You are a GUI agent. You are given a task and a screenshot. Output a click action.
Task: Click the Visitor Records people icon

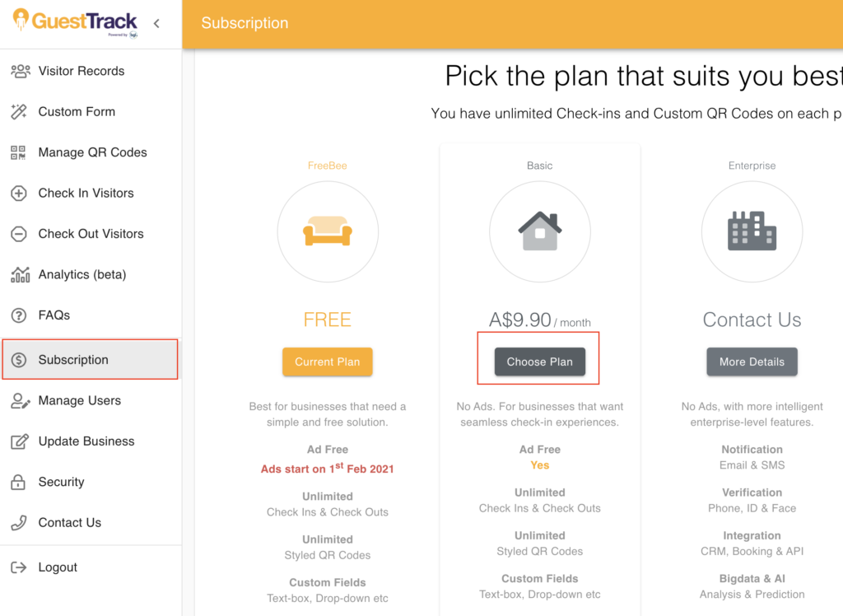20,71
